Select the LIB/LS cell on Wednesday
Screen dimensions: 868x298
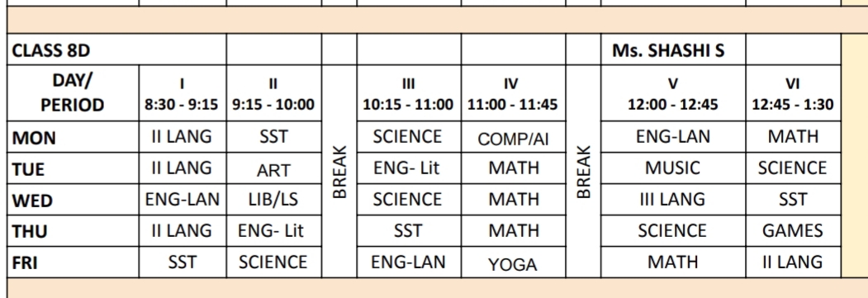pos(273,200)
